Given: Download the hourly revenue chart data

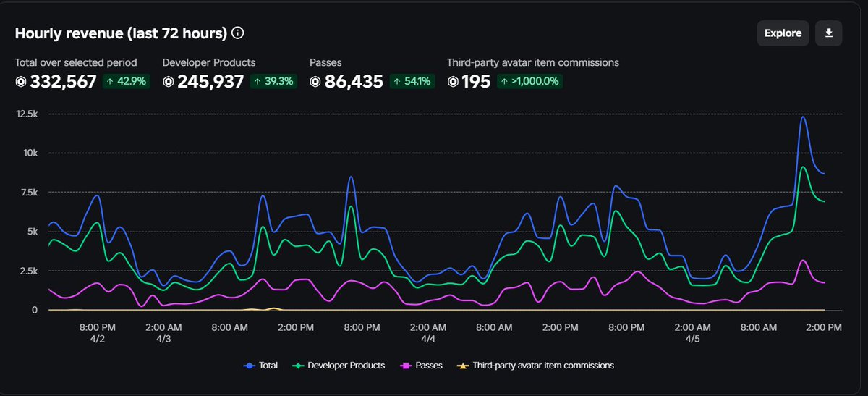Looking at the screenshot, I should 829,33.
